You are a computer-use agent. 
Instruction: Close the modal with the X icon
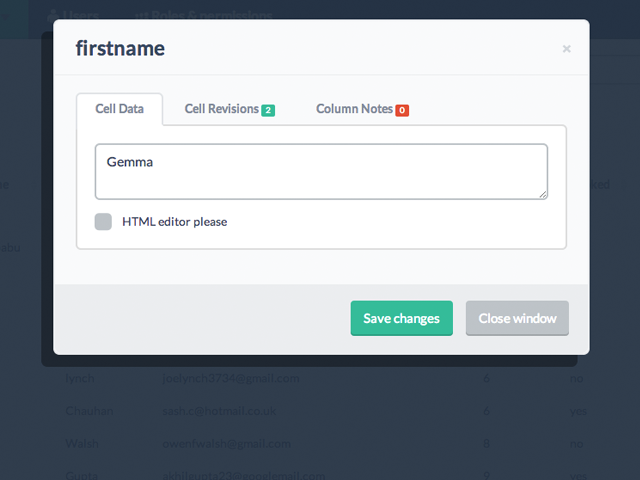click(566, 48)
